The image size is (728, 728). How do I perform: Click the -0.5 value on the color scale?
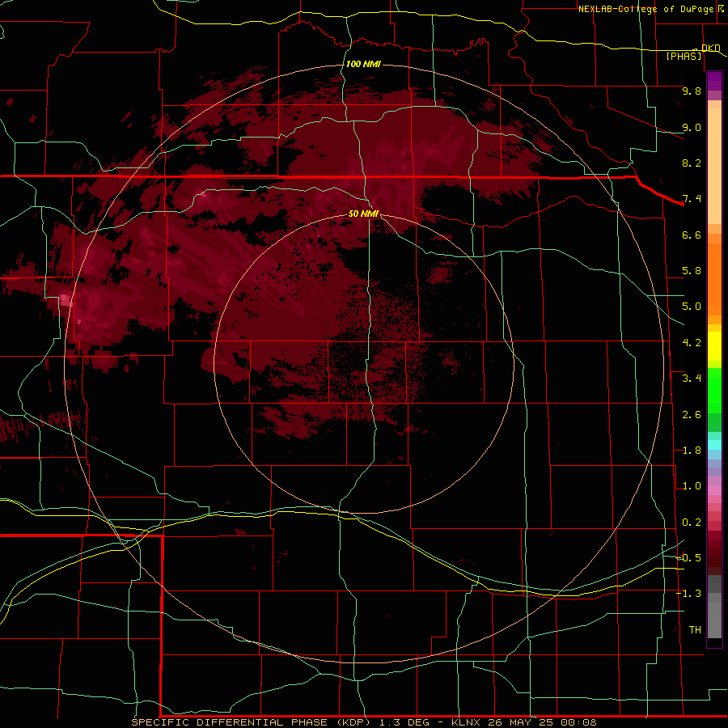689,558
